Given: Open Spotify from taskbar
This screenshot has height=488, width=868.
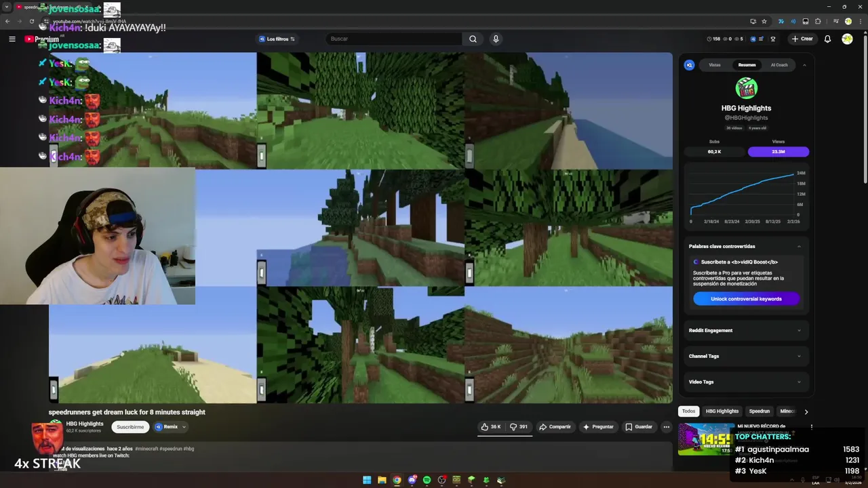Looking at the screenshot, I should pos(427,480).
